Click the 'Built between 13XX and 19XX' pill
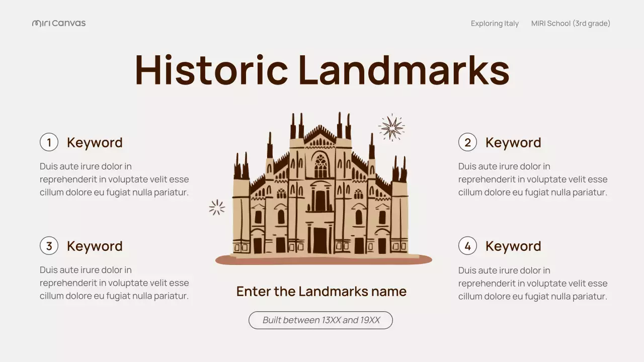The height and width of the screenshot is (362, 644). pos(320,320)
